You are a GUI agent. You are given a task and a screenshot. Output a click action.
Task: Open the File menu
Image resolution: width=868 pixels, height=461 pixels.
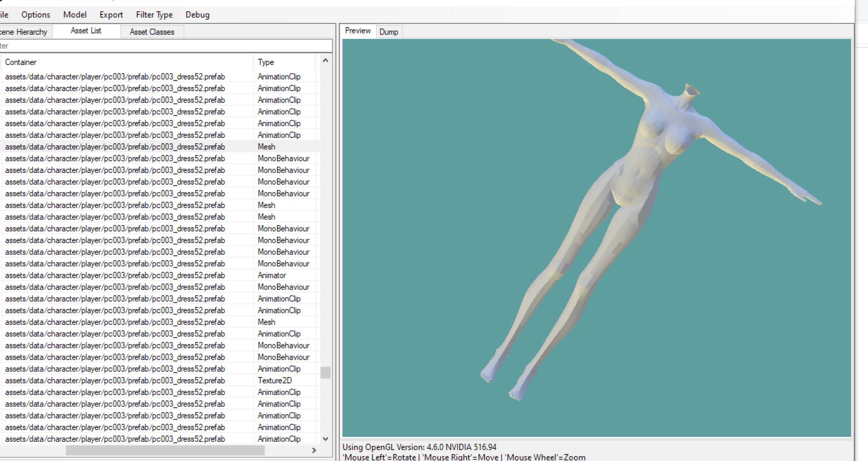point(4,14)
